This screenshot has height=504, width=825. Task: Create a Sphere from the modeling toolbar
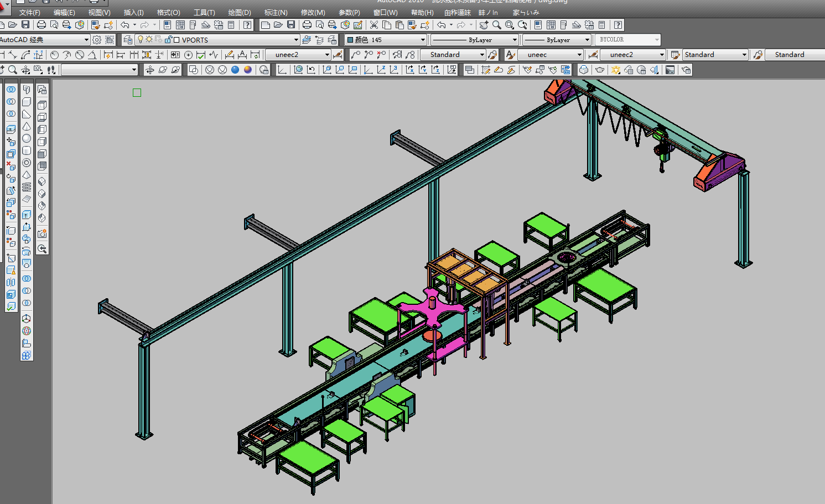(x=27, y=138)
